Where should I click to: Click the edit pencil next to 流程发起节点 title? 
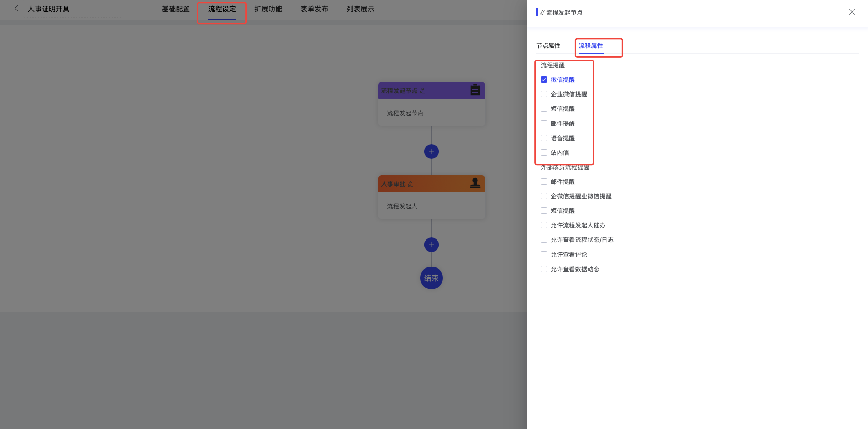pos(422,91)
